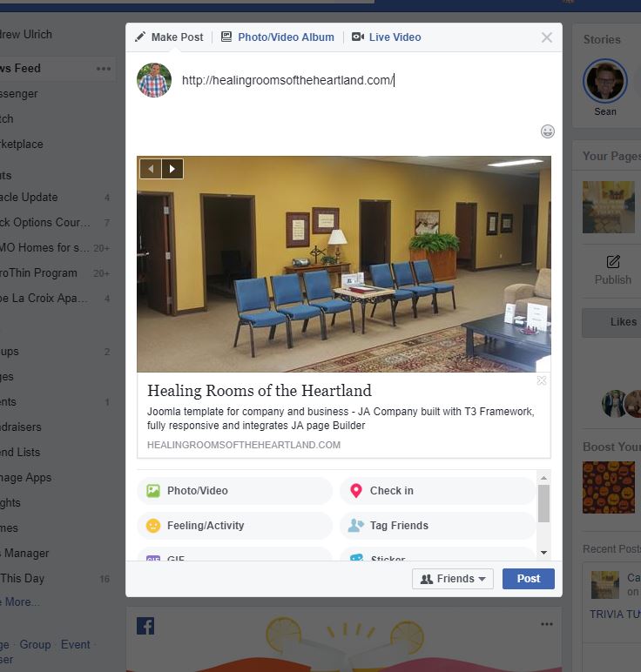The image size is (641, 672).
Task: Open the Friends audience dropdown
Action: click(453, 579)
